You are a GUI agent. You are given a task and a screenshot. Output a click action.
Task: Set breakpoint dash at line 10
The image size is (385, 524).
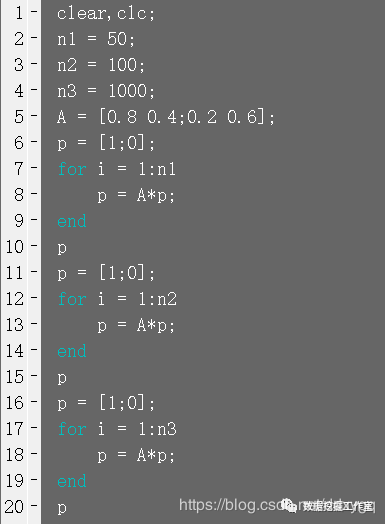pyautogui.click(x=34, y=245)
